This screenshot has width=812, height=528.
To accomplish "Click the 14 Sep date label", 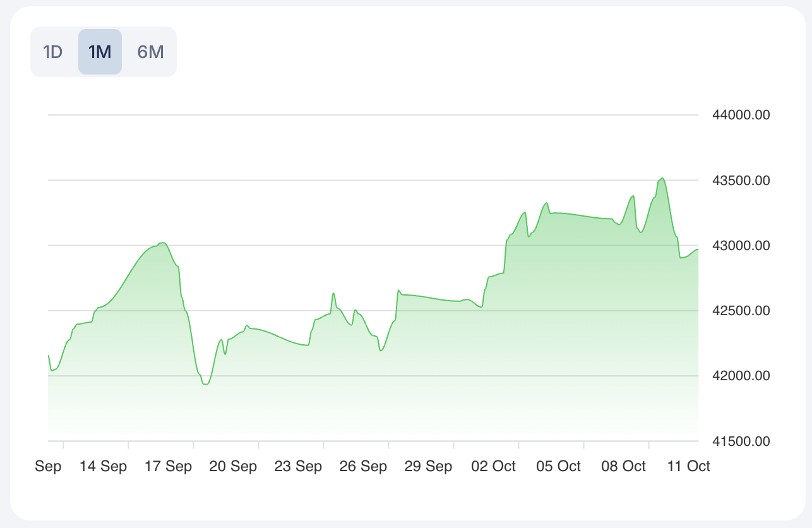I will tap(104, 467).
